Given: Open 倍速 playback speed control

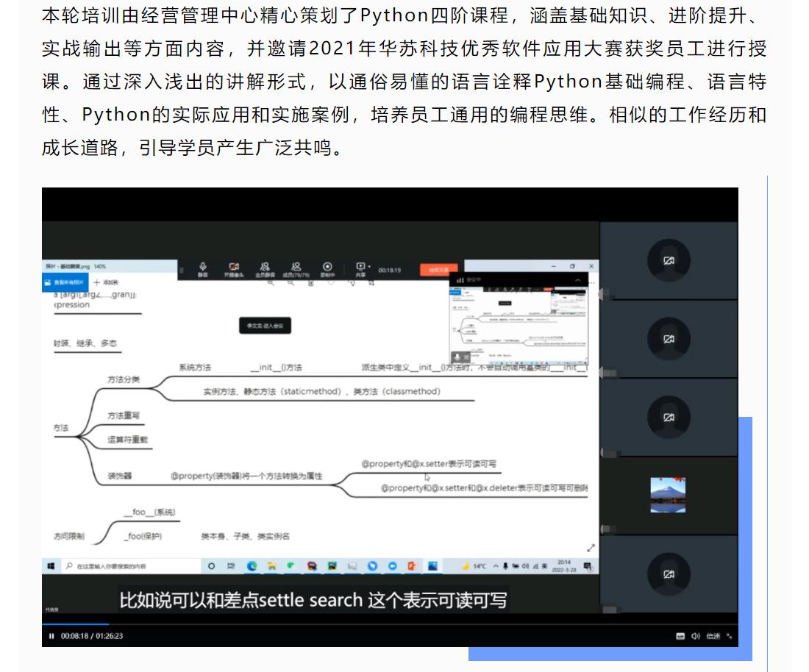Looking at the screenshot, I should point(712,635).
